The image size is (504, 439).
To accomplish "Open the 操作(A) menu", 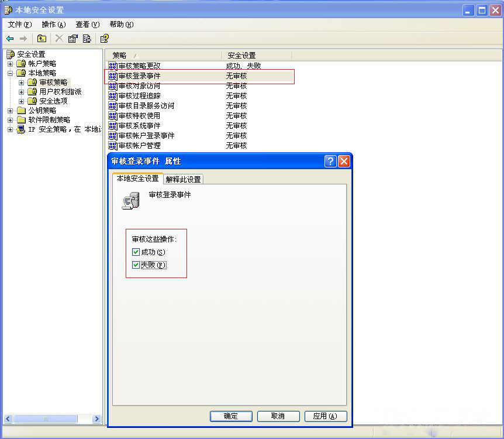I will [x=53, y=25].
